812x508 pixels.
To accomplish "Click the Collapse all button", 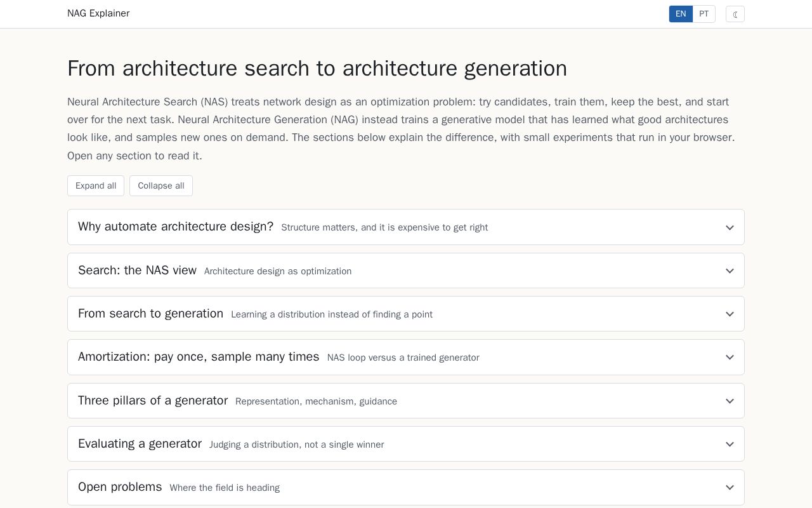I will [161, 186].
